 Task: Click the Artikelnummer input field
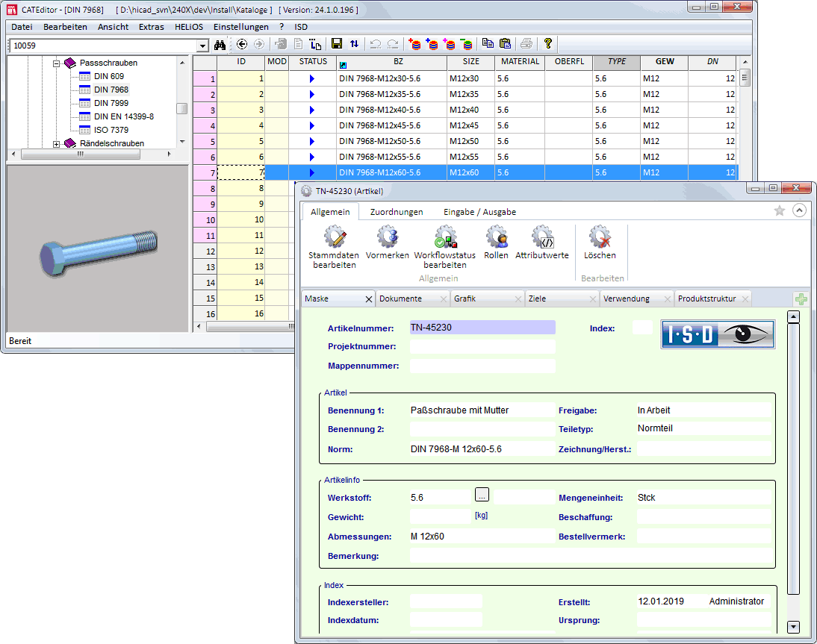pos(482,327)
